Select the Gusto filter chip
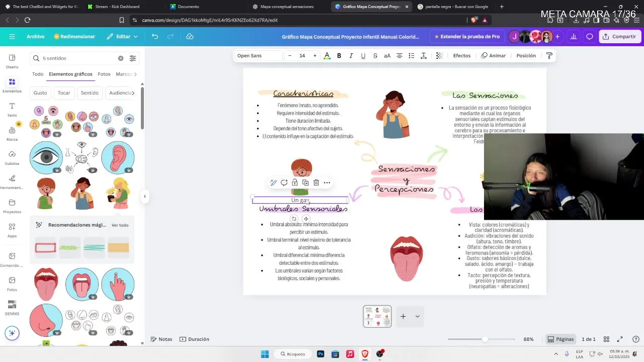Image resolution: width=644 pixels, height=362 pixels. pos(40,93)
